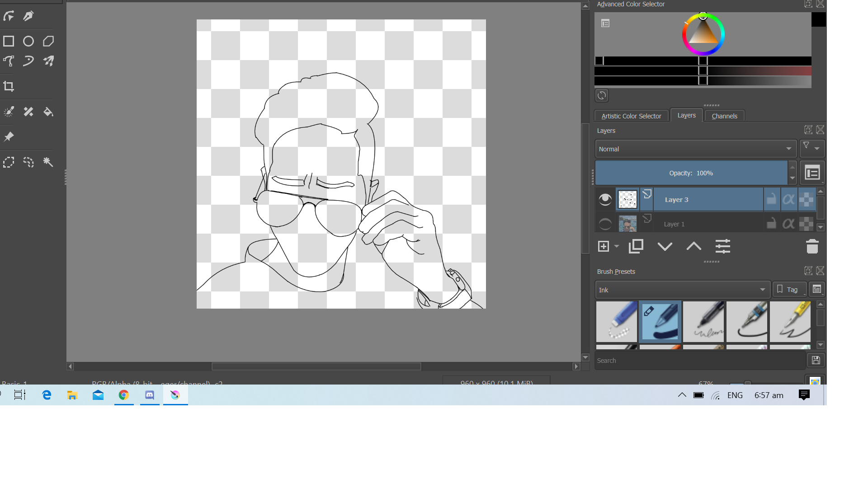Select the Freehand Path tool

[x=28, y=60]
